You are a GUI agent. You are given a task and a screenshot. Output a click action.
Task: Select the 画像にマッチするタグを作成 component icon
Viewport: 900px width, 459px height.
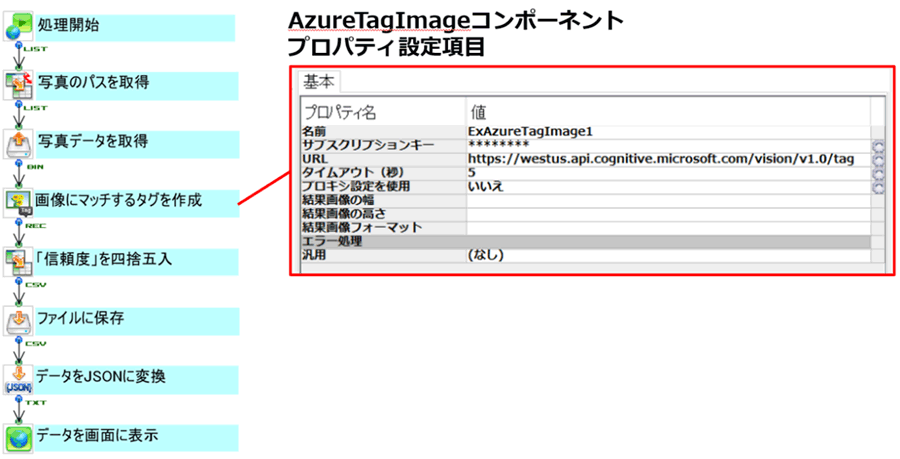[19, 204]
